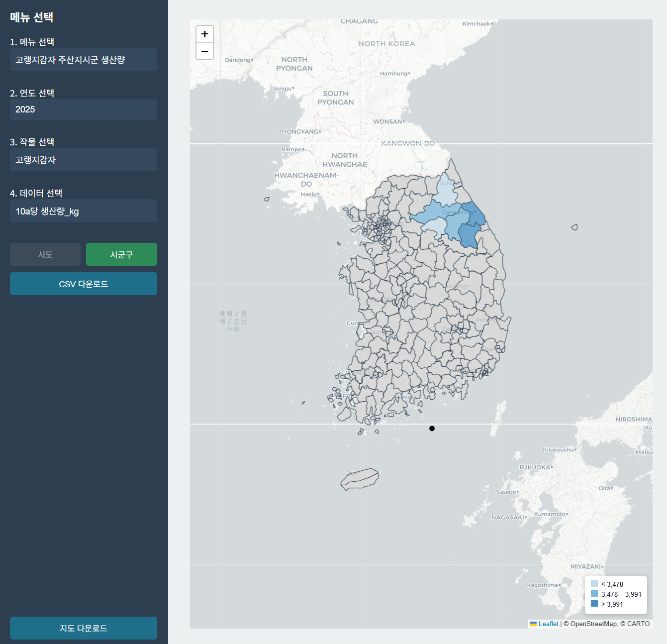Click the CSV 다운로드 button
Viewport: 667px width, 644px height.
click(x=83, y=284)
